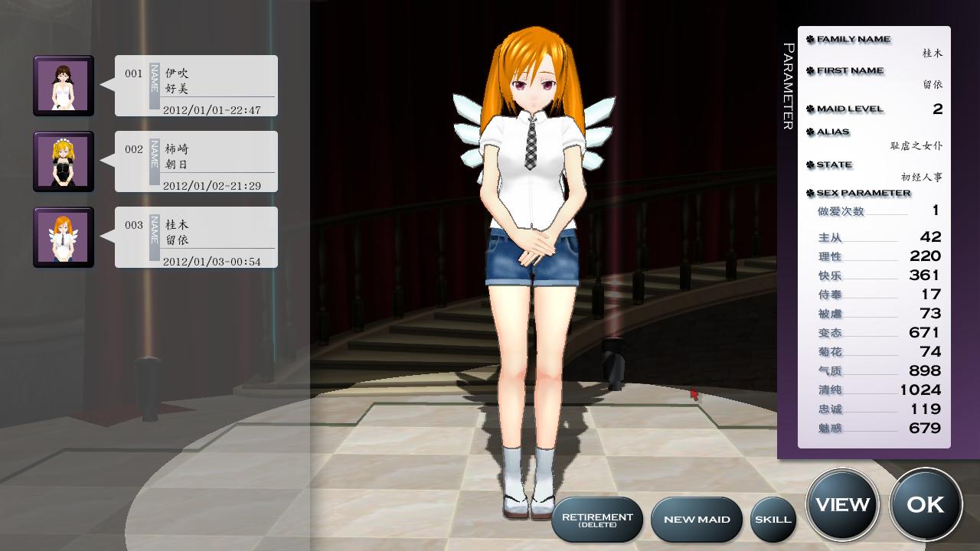This screenshot has height=551, width=980.
Task: Click the round View button
Action: click(843, 505)
